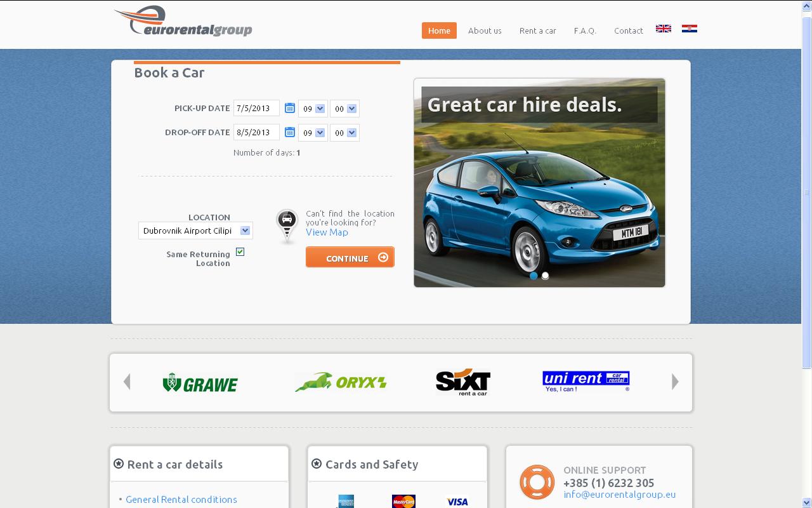
Task: Open the drop-off date calendar icon
Action: coord(290,132)
